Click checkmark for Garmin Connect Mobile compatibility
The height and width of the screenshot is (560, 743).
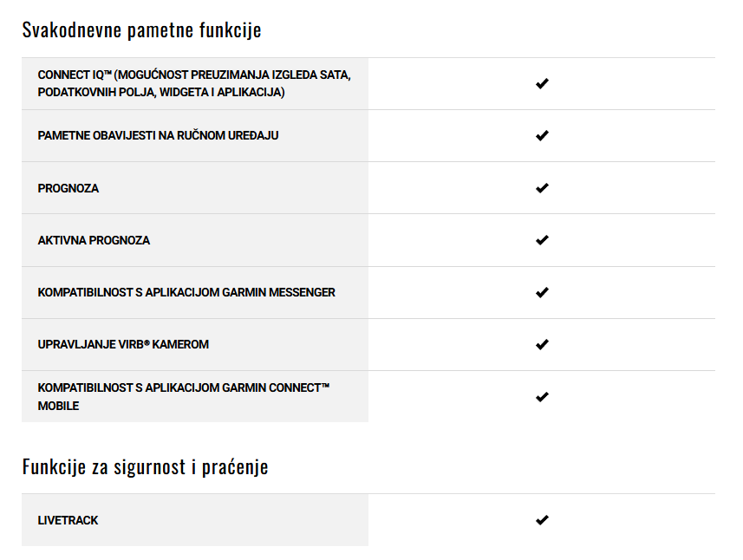click(x=542, y=396)
